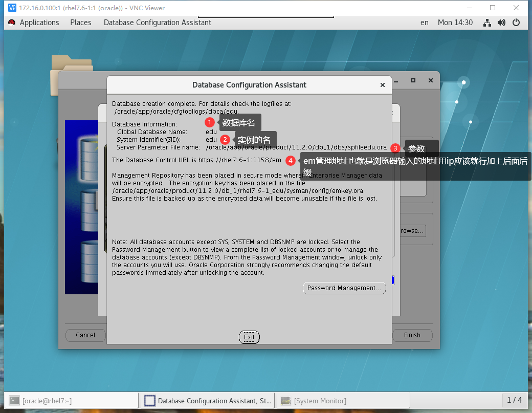
Task: Maximize the background wizard window
Action: click(x=413, y=80)
